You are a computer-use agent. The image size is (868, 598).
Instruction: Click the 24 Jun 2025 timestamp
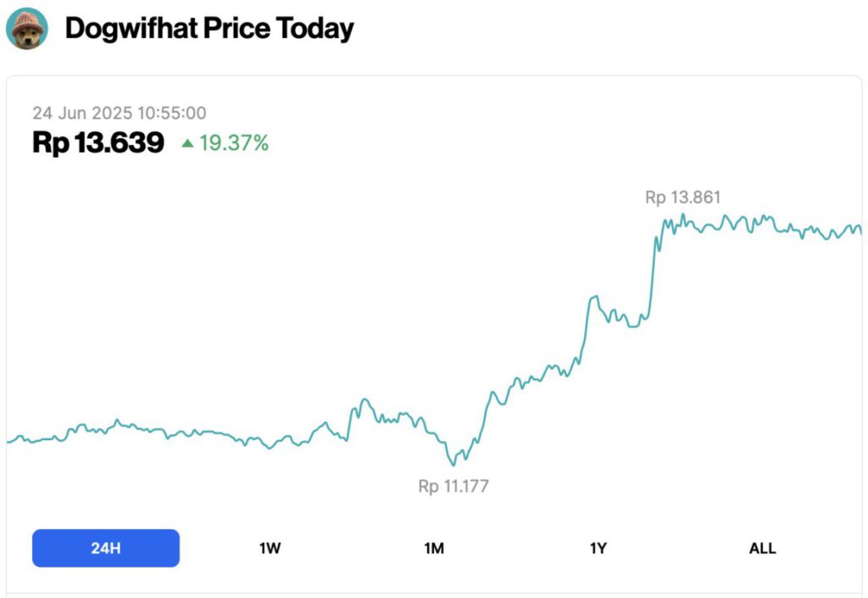[x=120, y=113]
